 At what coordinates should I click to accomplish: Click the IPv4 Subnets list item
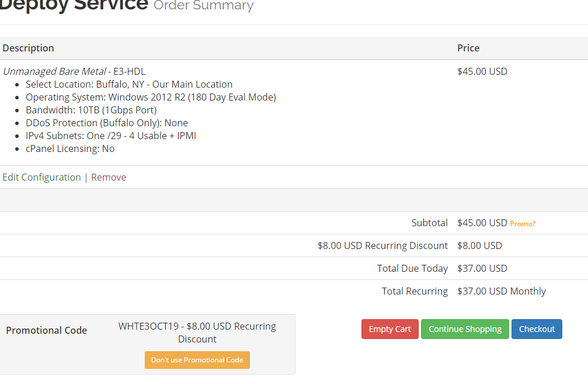(x=111, y=136)
